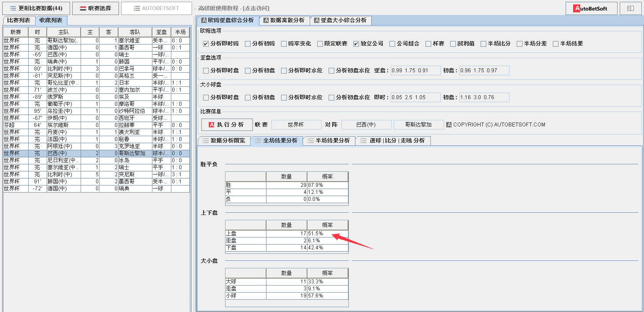The width and height of the screenshot is (644, 312).
Task: Open the book icon button at top right
Action: click(630, 8)
